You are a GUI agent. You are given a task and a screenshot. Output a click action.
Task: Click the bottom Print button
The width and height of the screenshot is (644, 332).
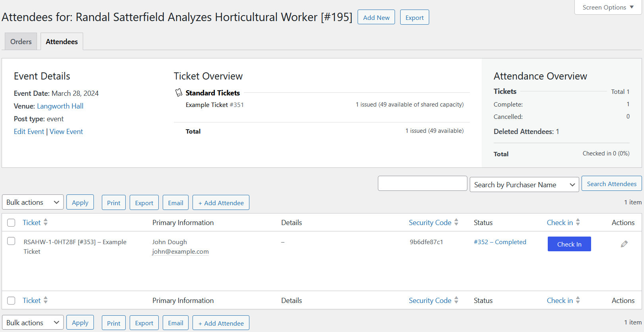(x=114, y=323)
